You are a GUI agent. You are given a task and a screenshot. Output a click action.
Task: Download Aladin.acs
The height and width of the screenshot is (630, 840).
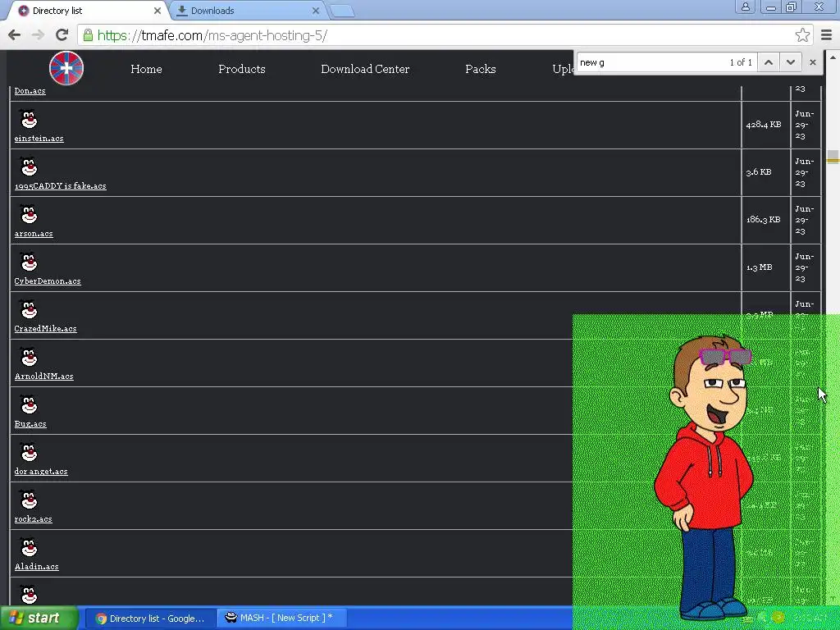point(36,566)
